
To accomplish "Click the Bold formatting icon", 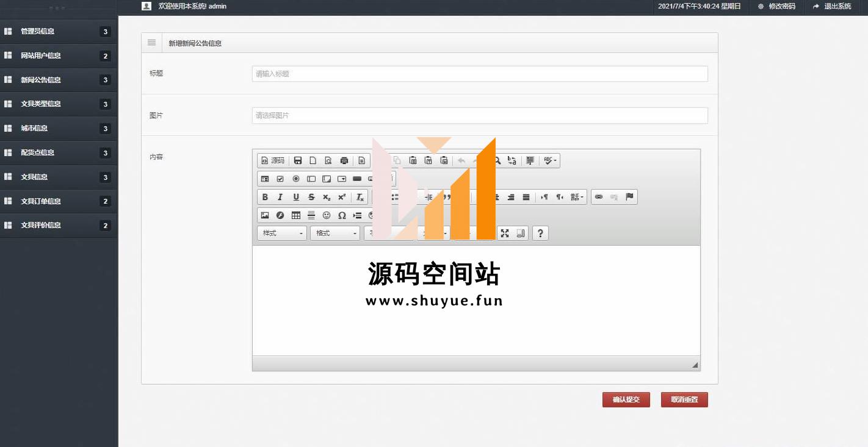I will point(265,197).
